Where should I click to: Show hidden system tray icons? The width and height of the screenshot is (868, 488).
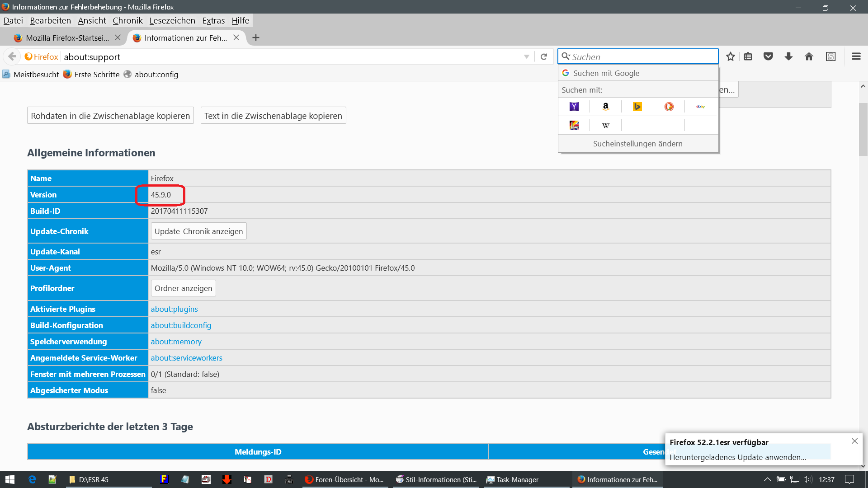767,479
